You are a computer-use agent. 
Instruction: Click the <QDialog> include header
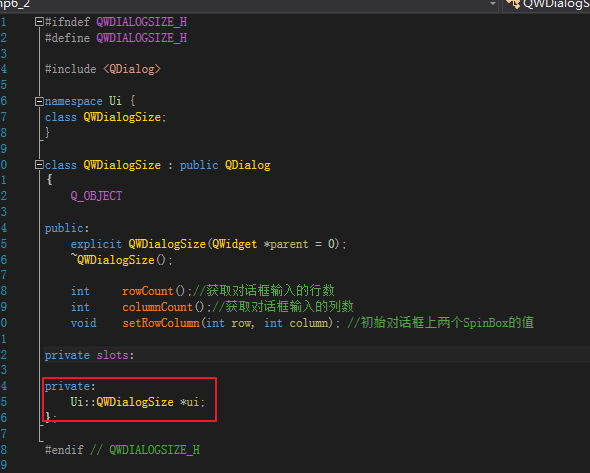click(132, 69)
